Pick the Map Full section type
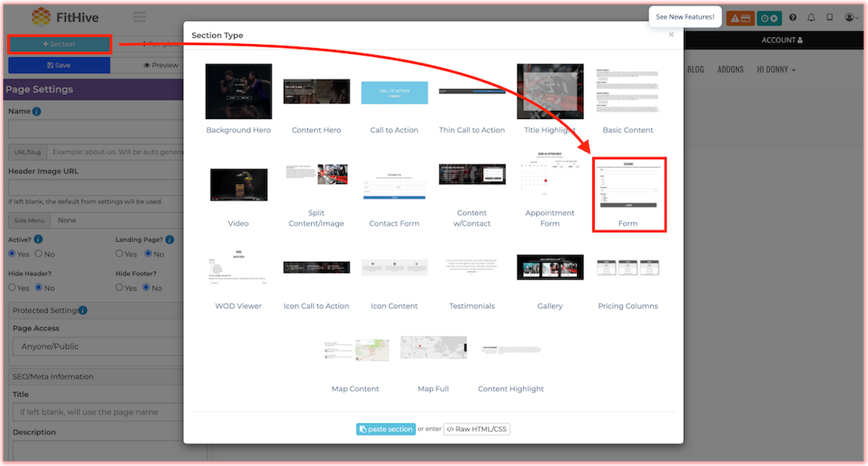 click(x=433, y=348)
